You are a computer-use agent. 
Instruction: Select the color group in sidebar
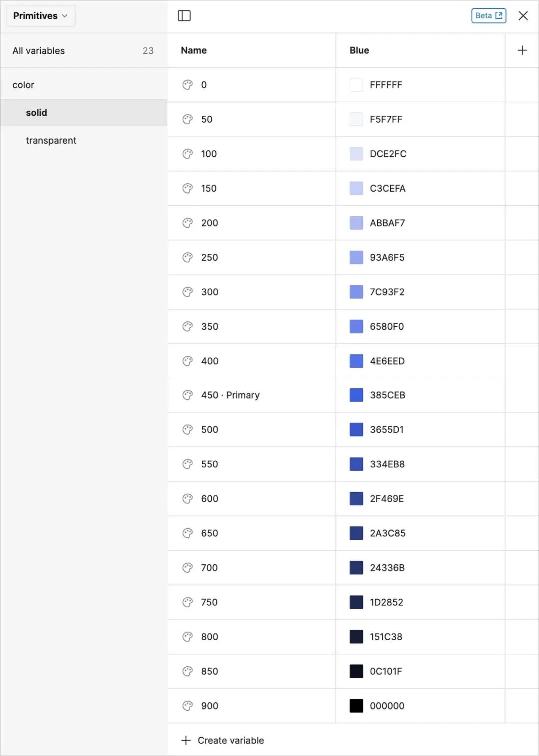coord(23,85)
